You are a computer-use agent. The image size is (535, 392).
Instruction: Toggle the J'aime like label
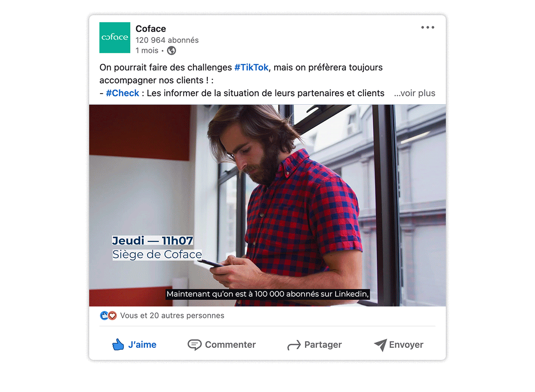click(x=142, y=345)
